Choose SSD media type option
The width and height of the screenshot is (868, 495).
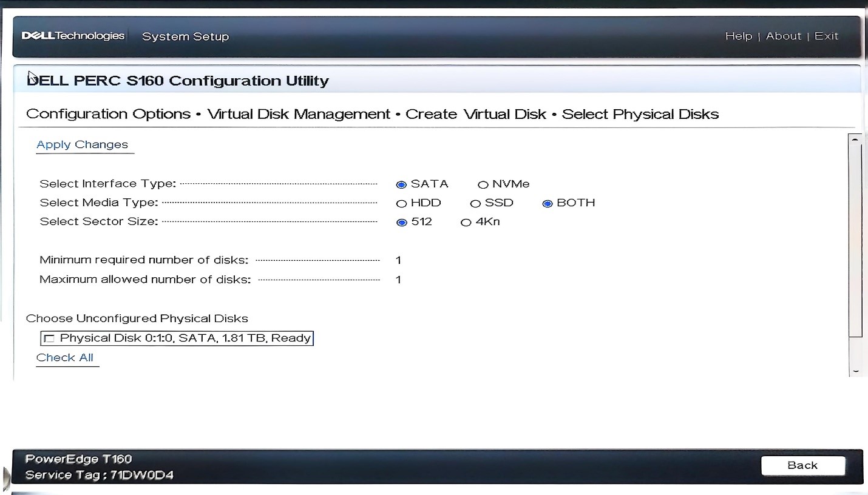pyautogui.click(x=476, y=203)
